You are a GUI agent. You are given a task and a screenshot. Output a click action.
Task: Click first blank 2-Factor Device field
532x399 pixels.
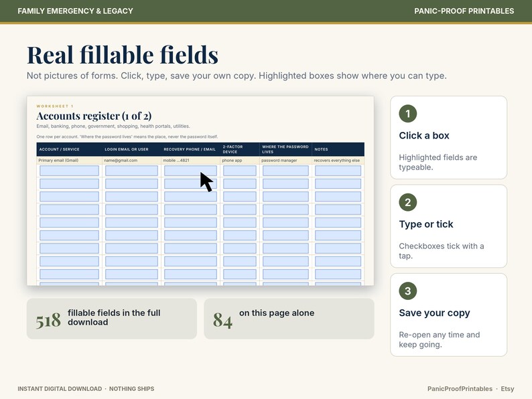tap(240, 171)
